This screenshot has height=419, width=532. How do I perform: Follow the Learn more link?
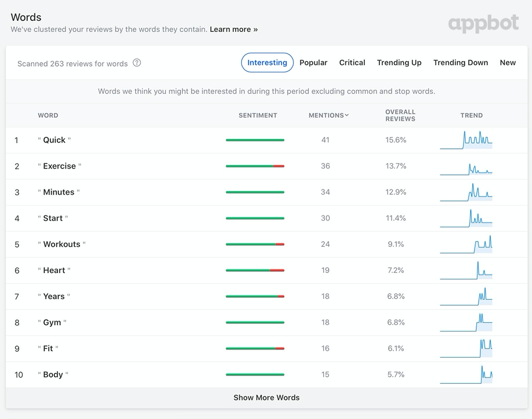tap(234, 29)
